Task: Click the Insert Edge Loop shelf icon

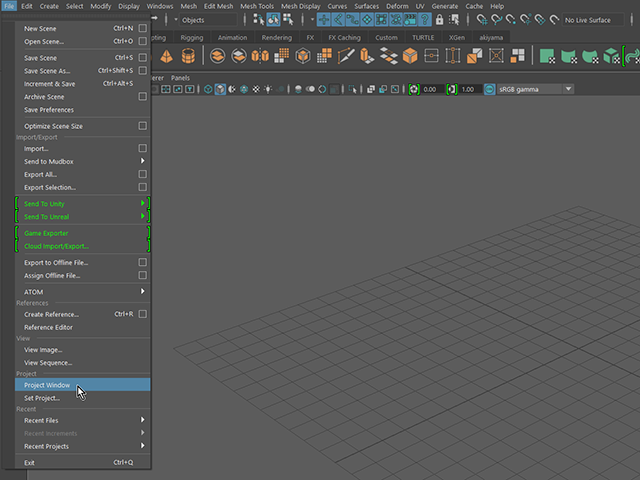Action: pyautogui.click(x=431, y=56)
